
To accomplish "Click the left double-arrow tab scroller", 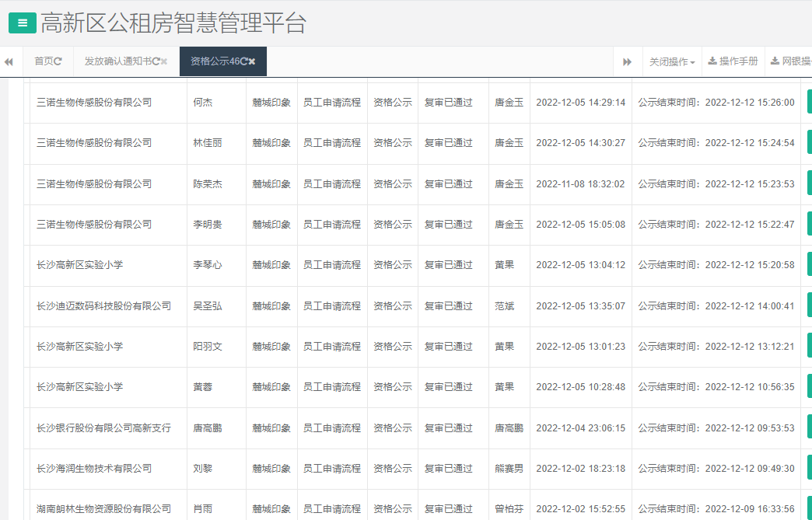I will 9,61.
